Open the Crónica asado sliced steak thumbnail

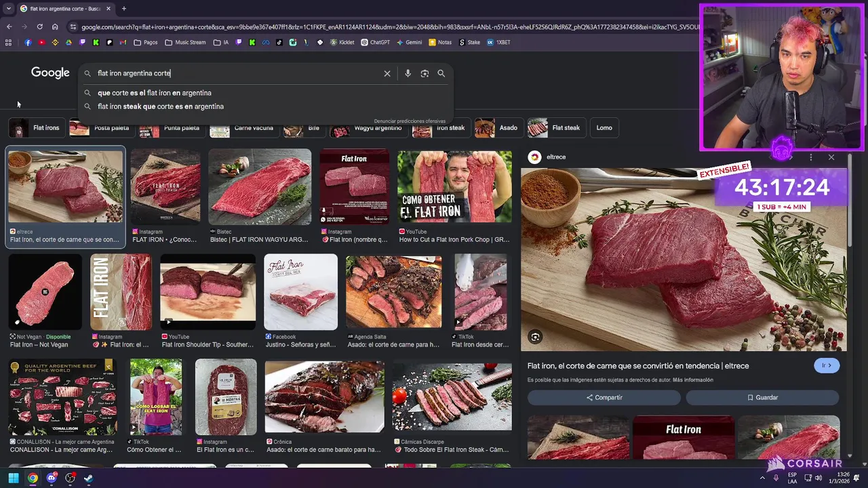[324, 397]
